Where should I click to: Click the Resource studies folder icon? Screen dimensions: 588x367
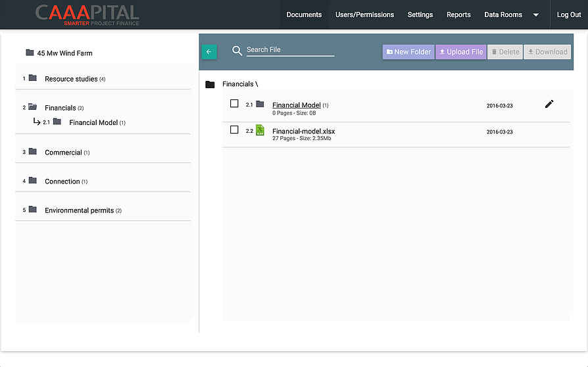point(33,78)
